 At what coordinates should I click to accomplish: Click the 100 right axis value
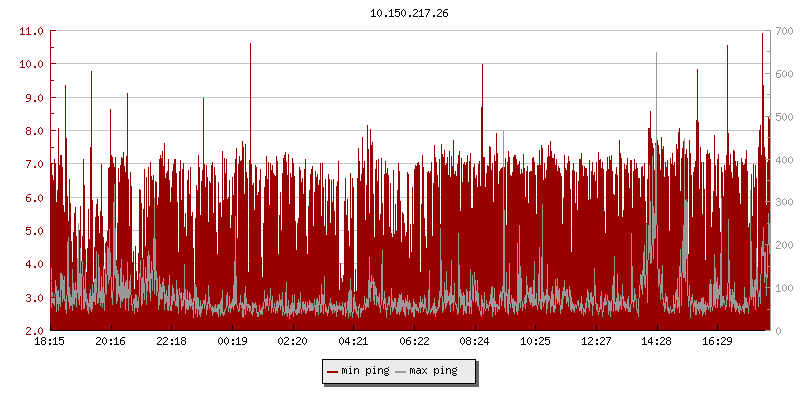tap(785, 288)
